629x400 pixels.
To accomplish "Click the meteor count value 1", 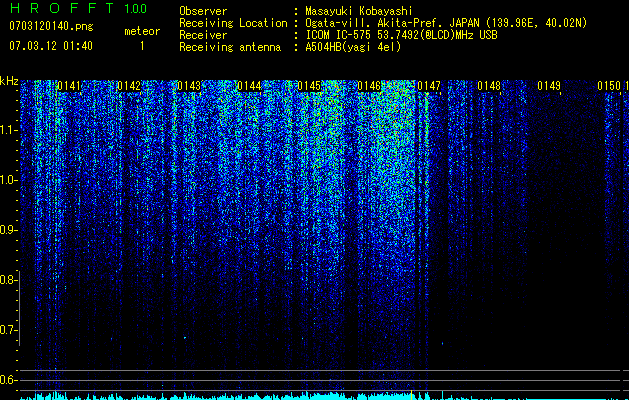I will pos(142,46).
